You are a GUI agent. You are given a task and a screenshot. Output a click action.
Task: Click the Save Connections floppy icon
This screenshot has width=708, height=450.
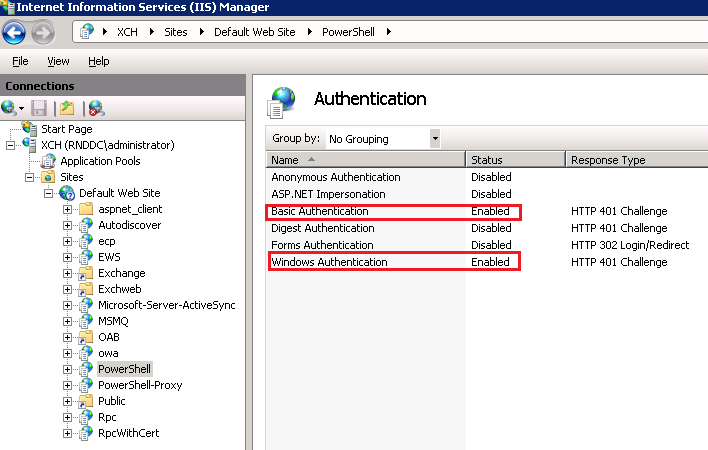pyautogui.click(x=39, y=108)
